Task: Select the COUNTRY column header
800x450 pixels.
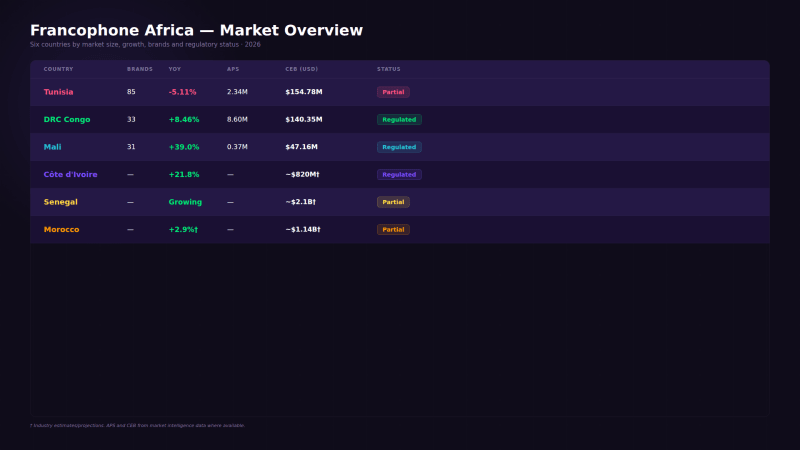Action: (58, 69)
